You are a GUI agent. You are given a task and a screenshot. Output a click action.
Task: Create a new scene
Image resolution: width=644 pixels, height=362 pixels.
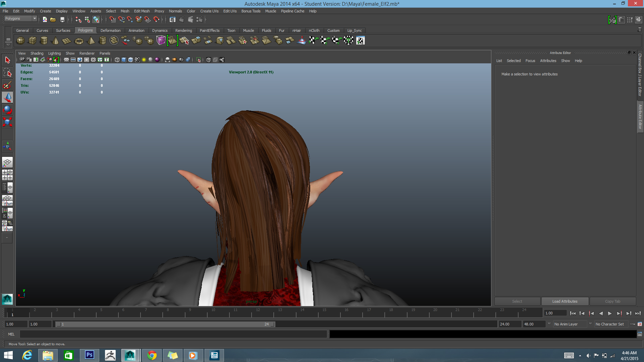coord(45,19)
